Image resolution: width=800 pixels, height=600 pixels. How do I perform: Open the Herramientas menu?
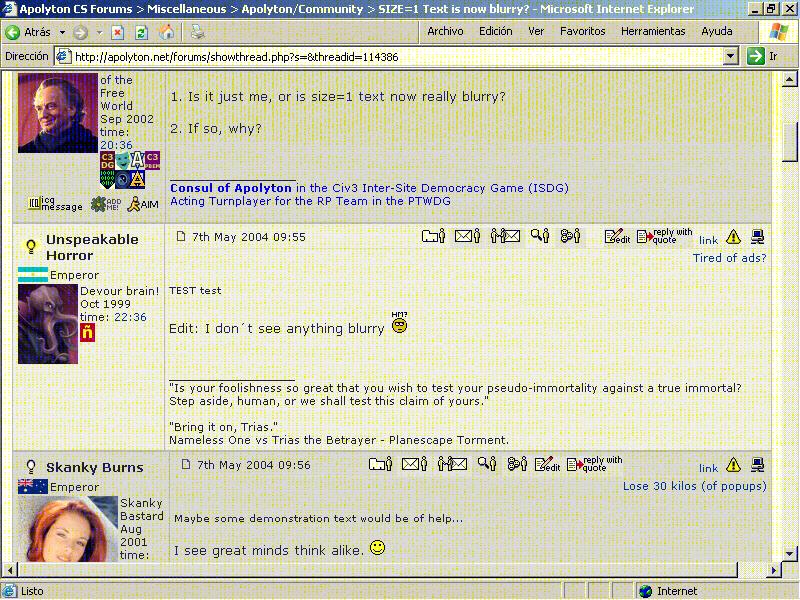653,31
